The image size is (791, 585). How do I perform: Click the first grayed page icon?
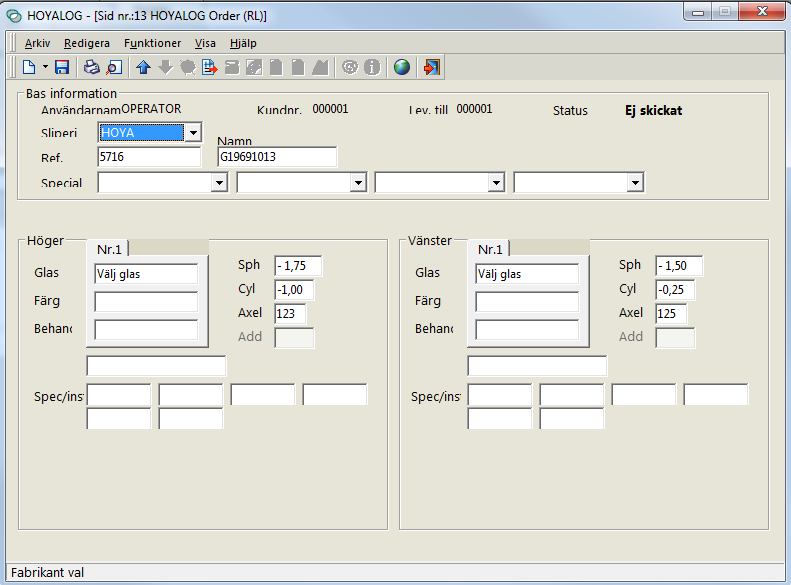point(276,67)
